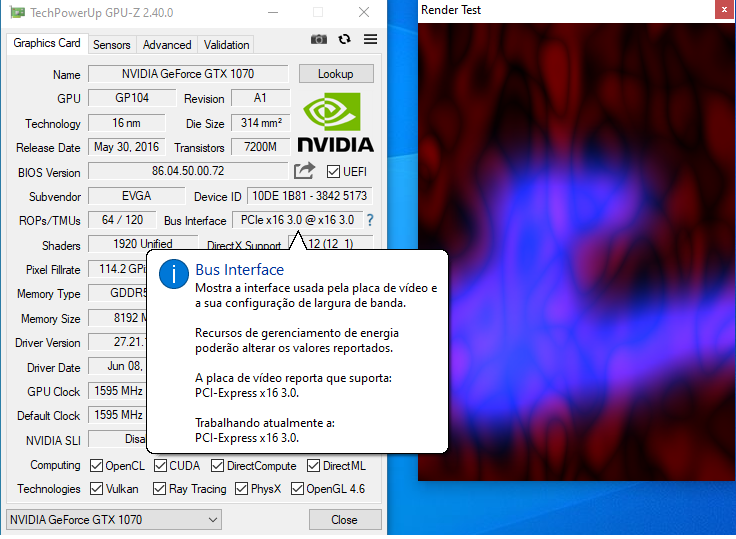Viewport: 736px width, 539px height.
Task: Toggle the OpenCL checkbox
Action: pyautogui.click(x=96, y=466)
